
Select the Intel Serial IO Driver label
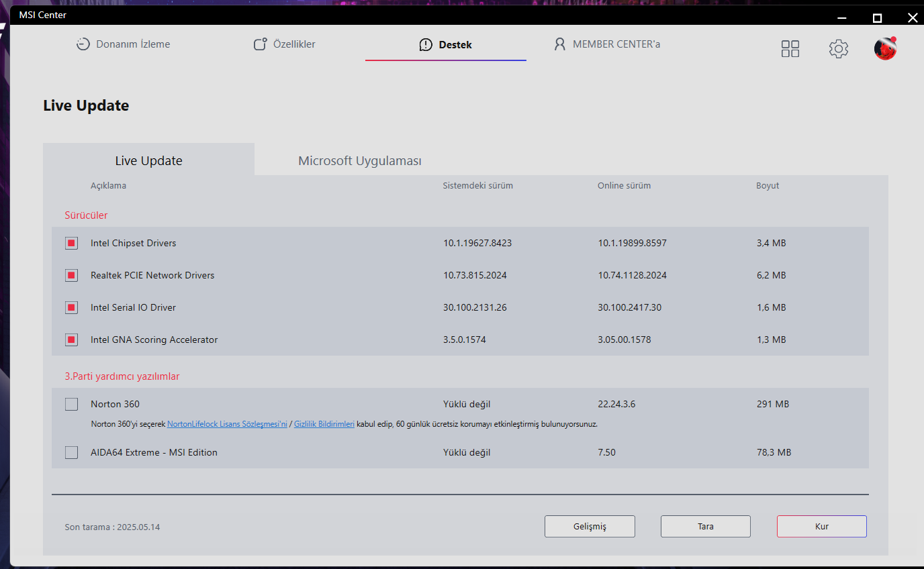click(x=133, y=307)
